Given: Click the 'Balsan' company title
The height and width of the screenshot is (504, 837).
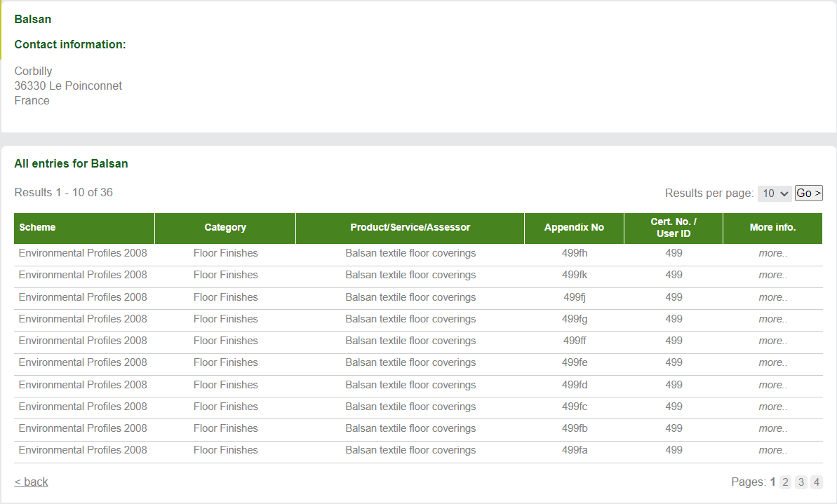Looking at the screenshot, I should point(32,19).
